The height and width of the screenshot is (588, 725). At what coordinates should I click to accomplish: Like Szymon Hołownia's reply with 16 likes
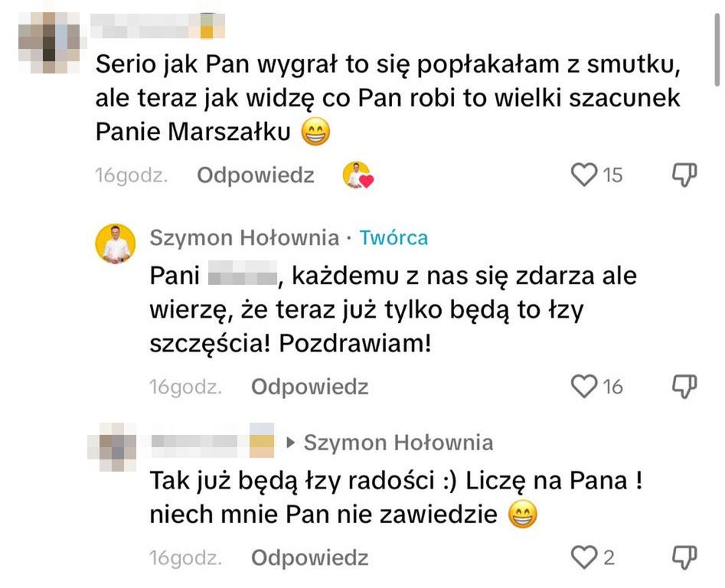pos(584,387)
